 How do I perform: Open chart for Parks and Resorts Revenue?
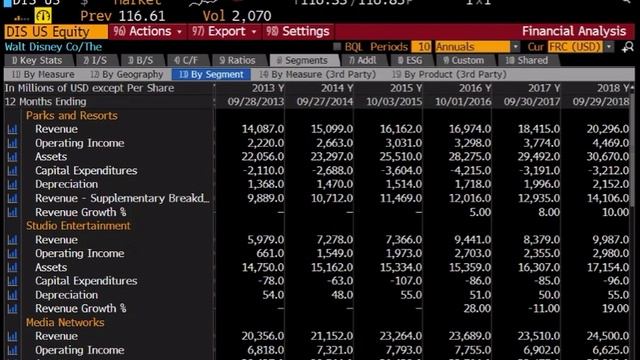pos(13,129)
